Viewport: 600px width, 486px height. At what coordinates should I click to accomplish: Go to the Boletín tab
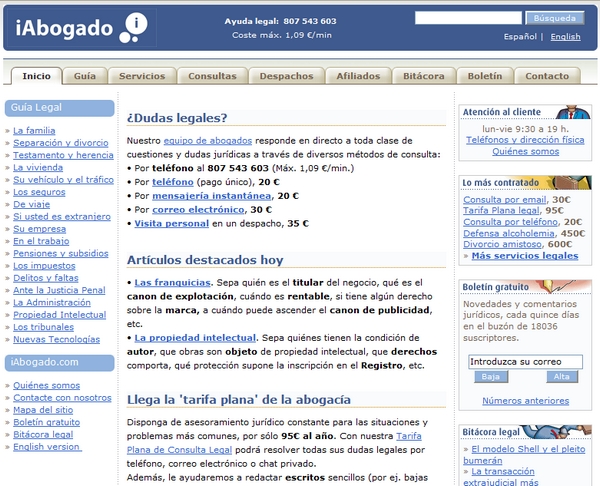pyautogui.click(x=484, y=76)
